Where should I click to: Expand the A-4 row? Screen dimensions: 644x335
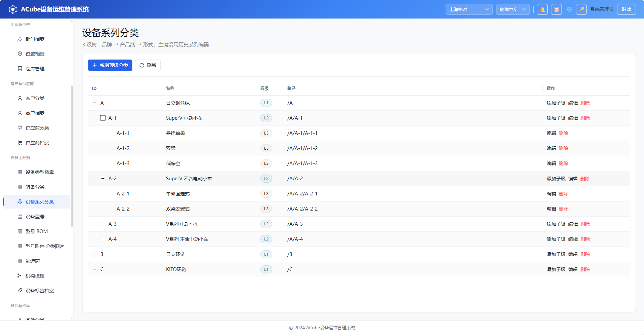tap(103, 239)
